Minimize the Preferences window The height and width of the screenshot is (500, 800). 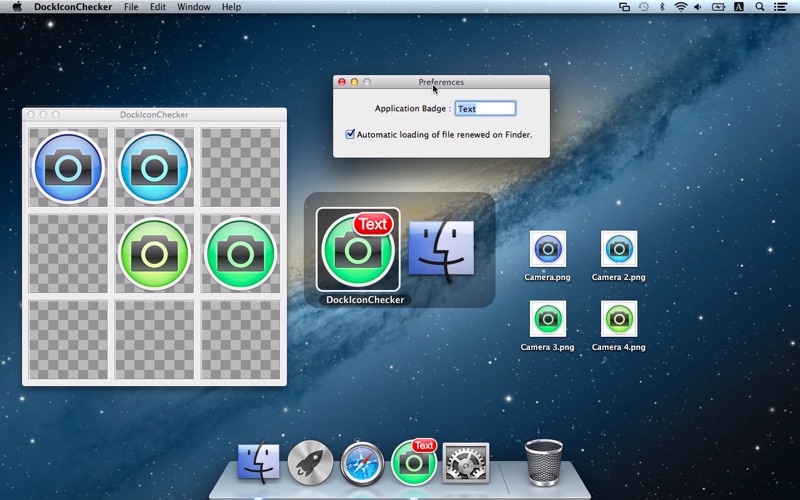pos(354,82)
